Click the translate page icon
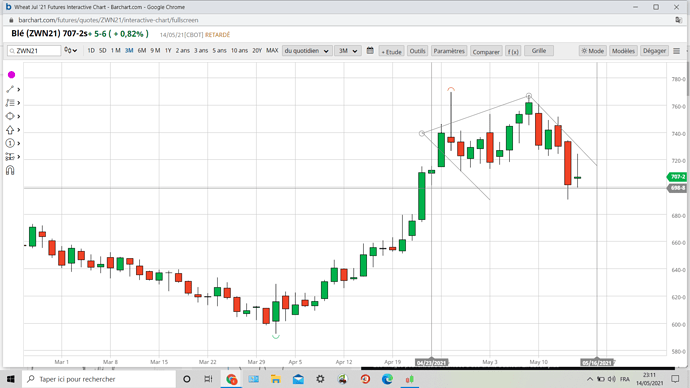Image resolution: width=690 pixels, height=388 pixels. pyautogui.click(x=679, y=20)
